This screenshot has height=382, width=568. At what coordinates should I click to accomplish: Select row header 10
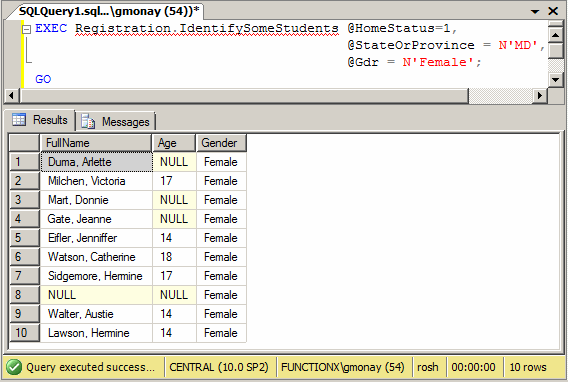[x=24, y=333]
